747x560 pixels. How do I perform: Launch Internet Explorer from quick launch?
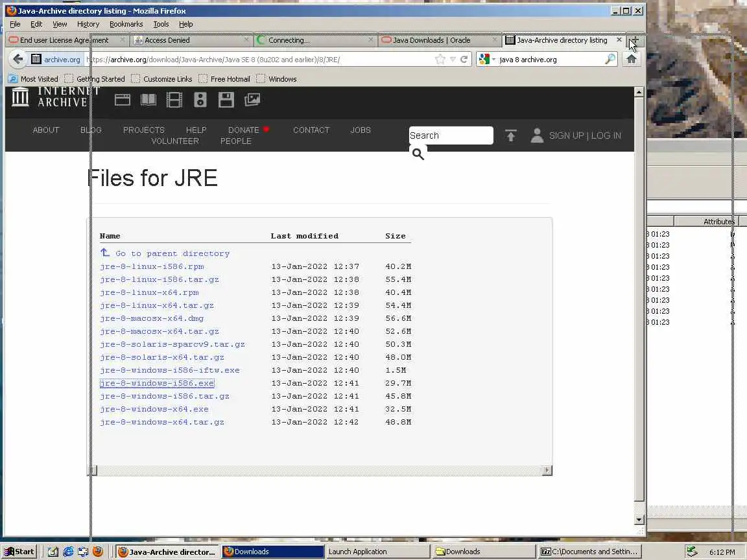pos(68,552)
